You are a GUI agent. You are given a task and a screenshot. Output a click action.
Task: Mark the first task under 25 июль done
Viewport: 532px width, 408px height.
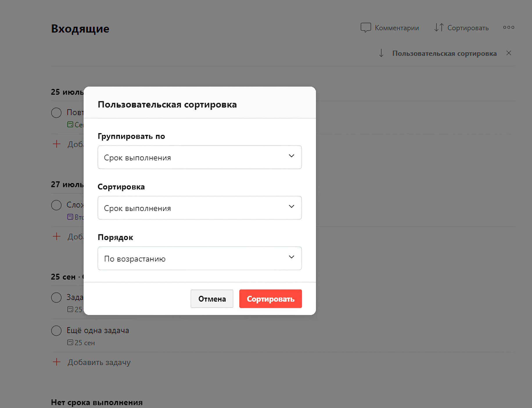click(x=56, y=113)
